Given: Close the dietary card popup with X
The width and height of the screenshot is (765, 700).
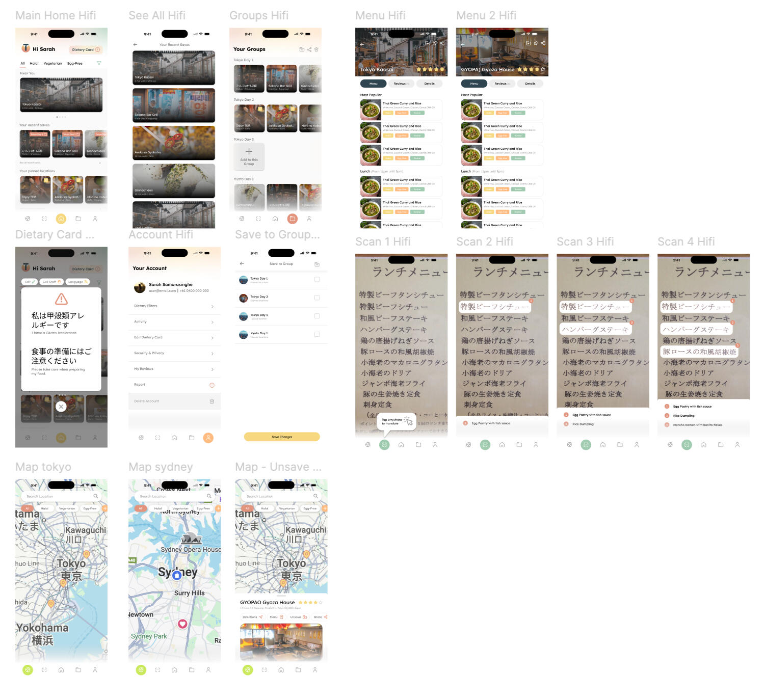Looking at the screenshot, I should (x=61, y=407).
